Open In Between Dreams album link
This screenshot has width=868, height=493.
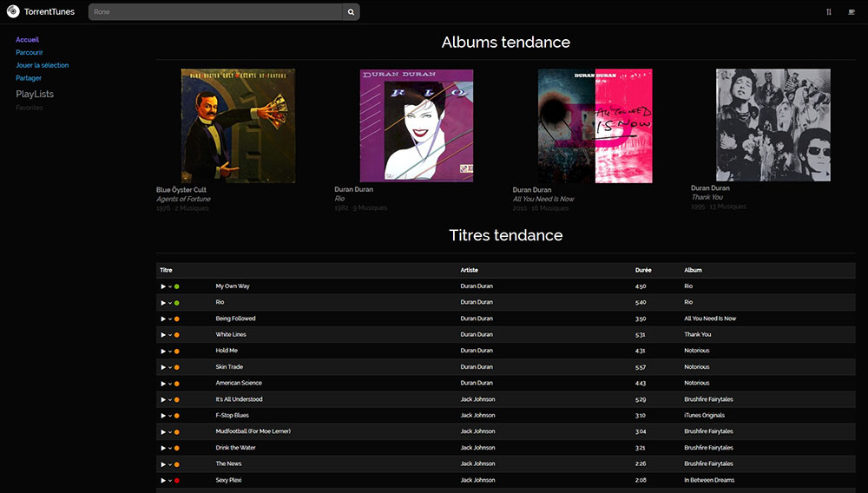pos(709,480)
